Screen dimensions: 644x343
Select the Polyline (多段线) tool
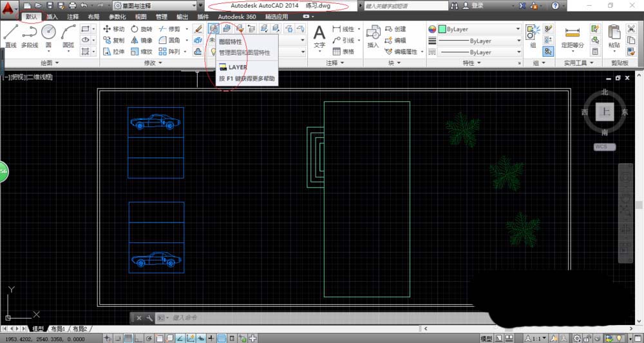(30, 35)
